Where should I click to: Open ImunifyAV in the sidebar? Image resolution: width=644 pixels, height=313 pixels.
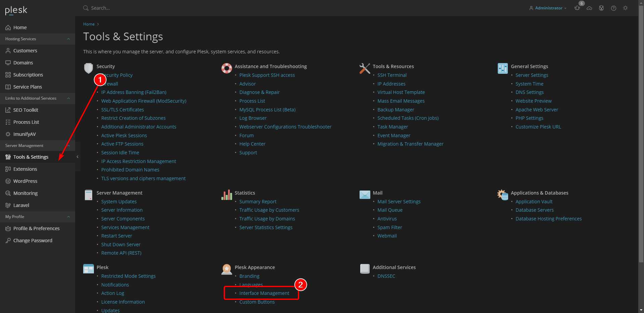[x=38, y=134]
